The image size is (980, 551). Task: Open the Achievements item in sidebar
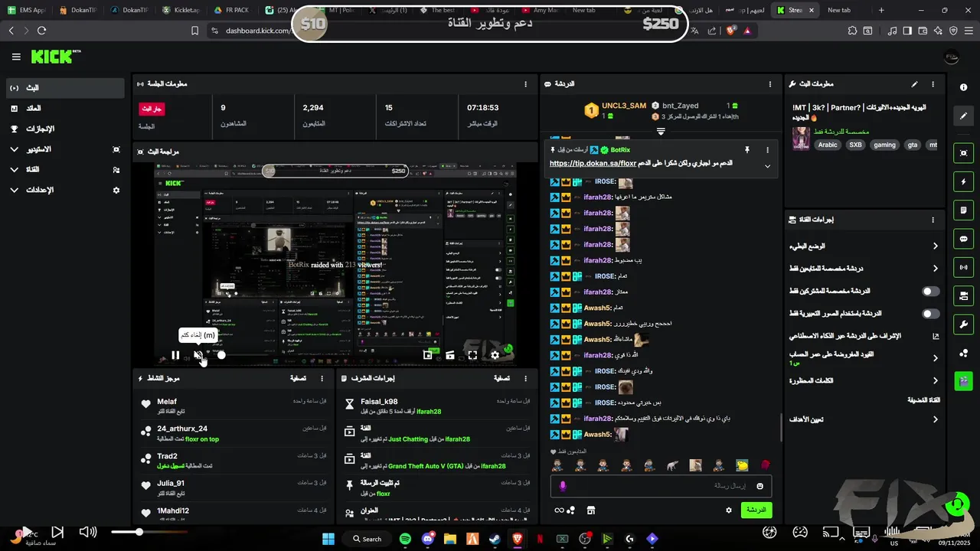pos(65,129)
